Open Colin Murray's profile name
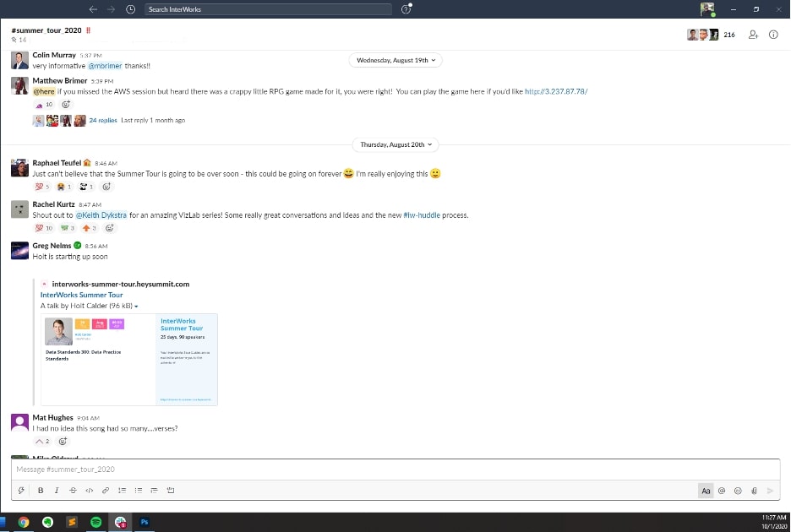The image size is (791, 532). pyautogui.click(x=54, y=55)
